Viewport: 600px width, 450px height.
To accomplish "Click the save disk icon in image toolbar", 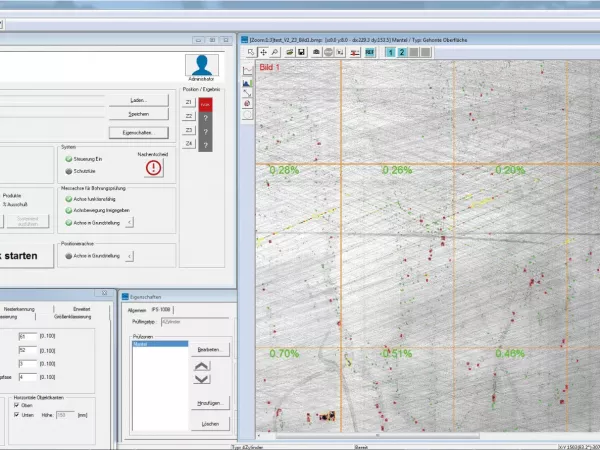I will pos(302,51).
